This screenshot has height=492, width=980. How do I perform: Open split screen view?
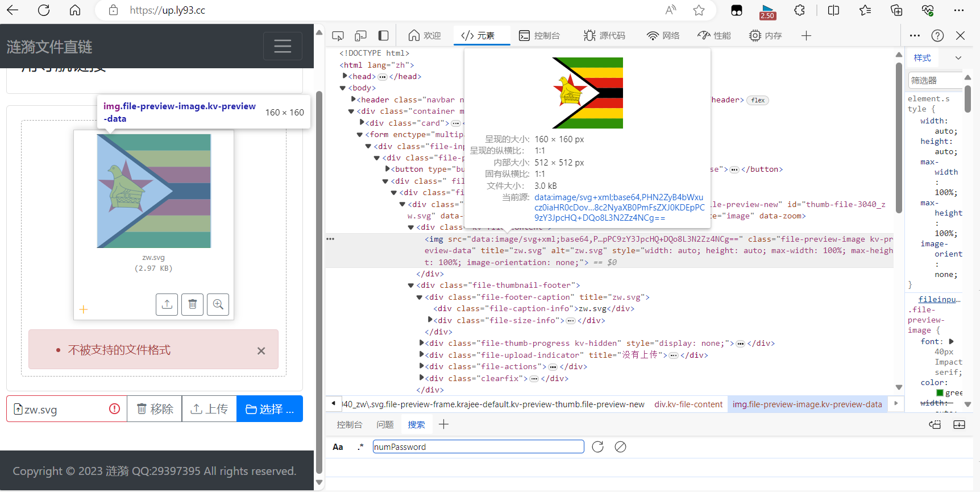(x=834, y=10)
